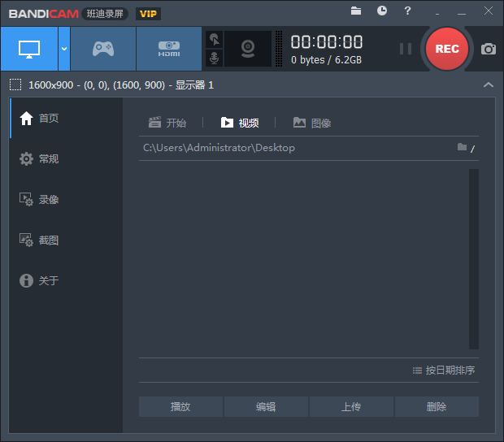Switch to the 视频 tab
Image resolution: width=504 pixels, height=442 pixels.
240,123
